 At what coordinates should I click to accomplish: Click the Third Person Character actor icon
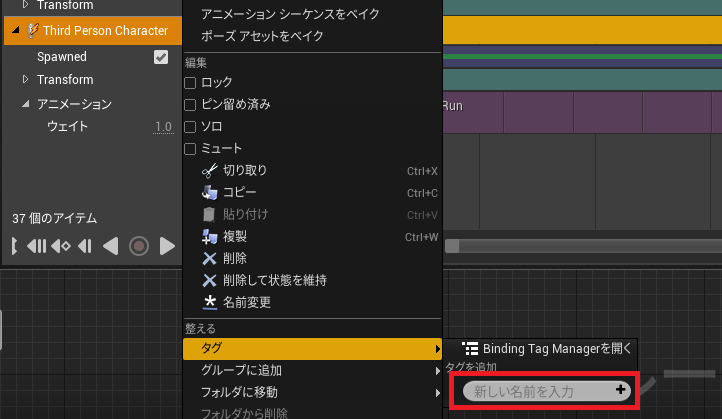[x=32, y=30]
